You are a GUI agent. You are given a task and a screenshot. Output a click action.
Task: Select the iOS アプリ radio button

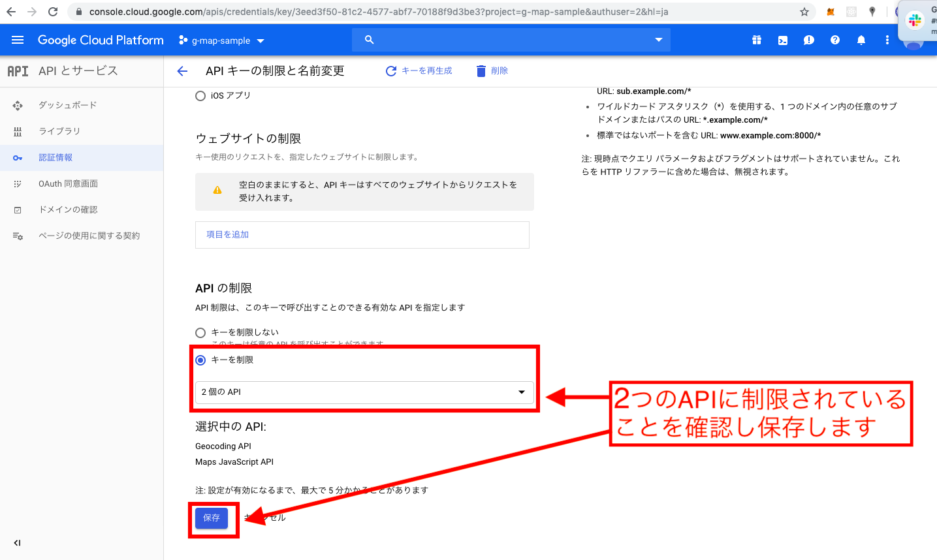[200, 95]
